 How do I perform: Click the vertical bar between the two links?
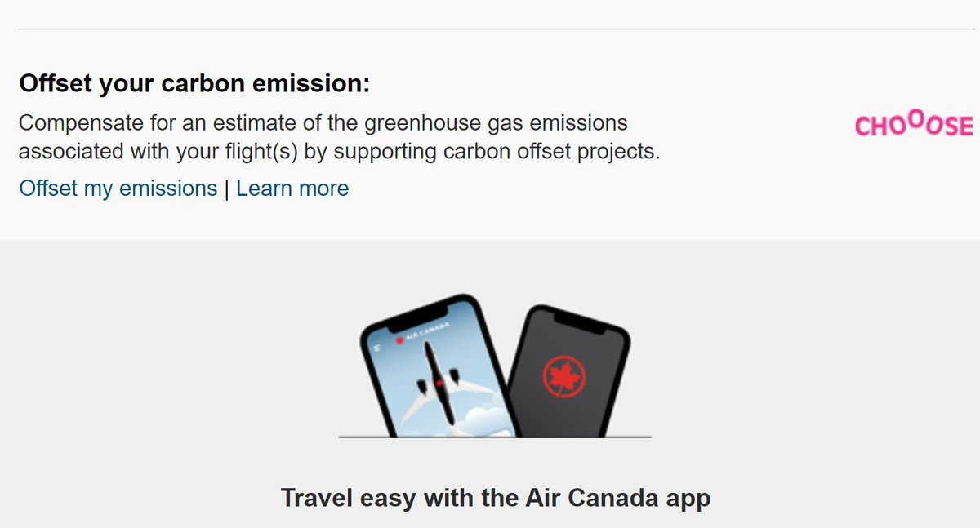click(226, 189)
